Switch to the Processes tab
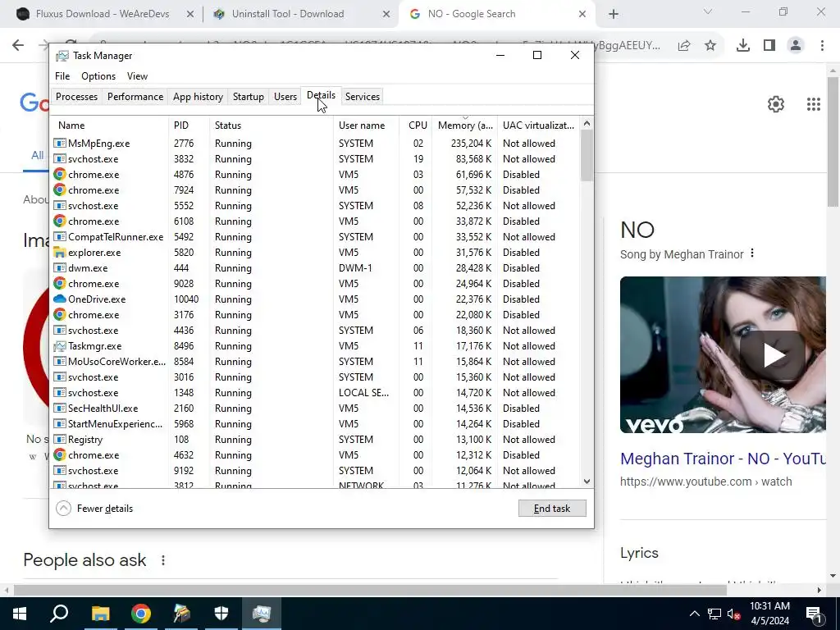Screen dimensions: 840x630 (76, 97)
